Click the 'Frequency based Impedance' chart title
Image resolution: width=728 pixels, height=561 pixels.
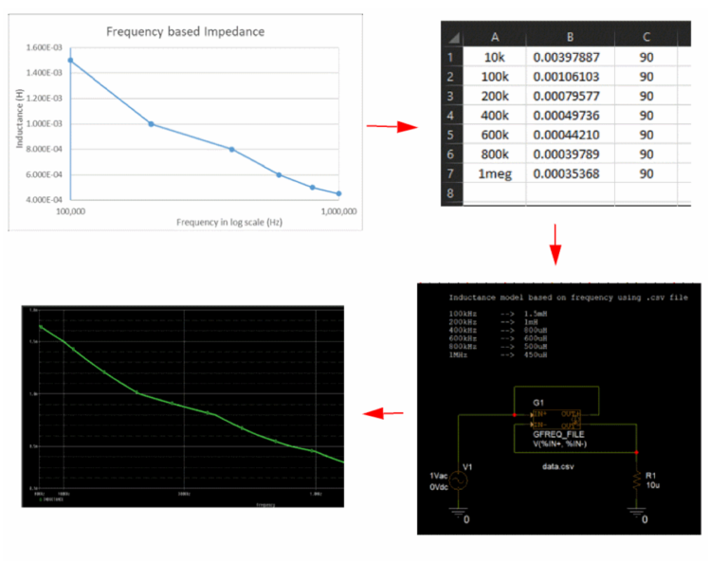[x=185, y=31]
